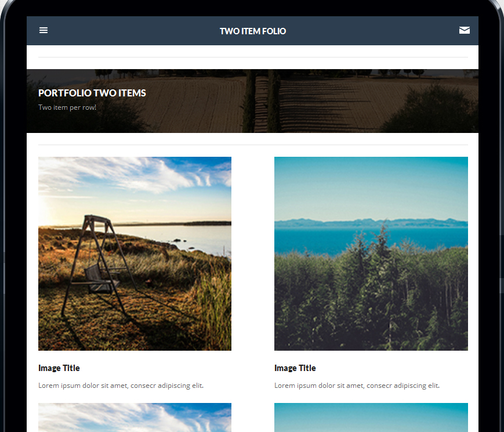Select the PORTFOLIO TWO ITEMS heading
Viewport: 504px width, 432px height.
click(92, 93)
